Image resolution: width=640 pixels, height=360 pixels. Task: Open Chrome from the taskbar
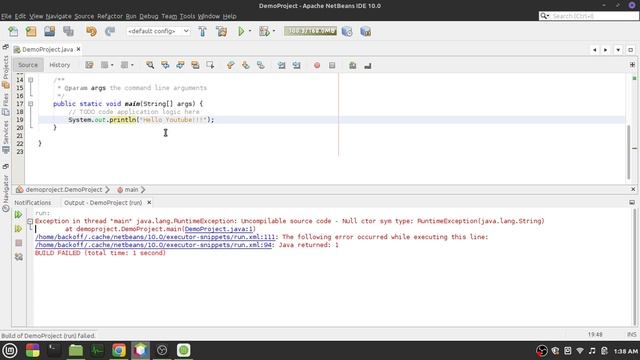point(119,350)
